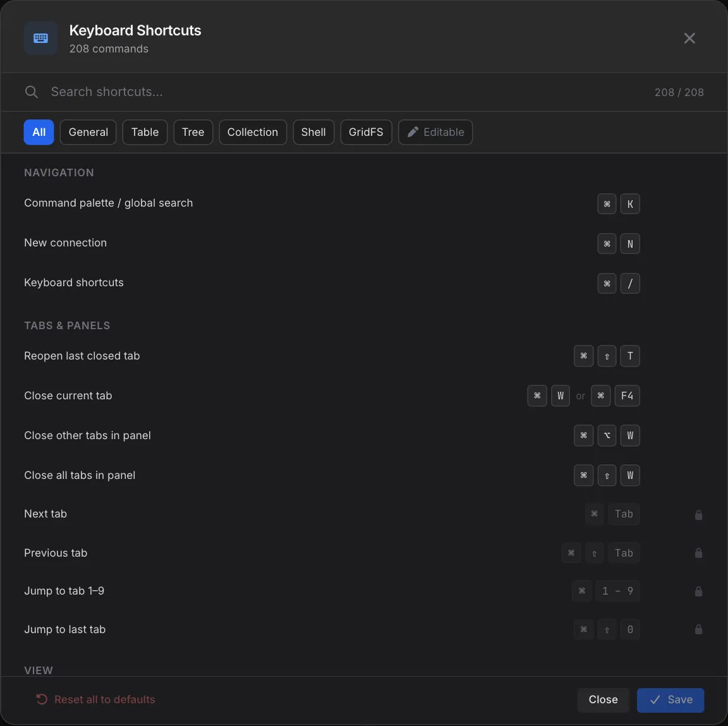Edit the F4 key for Close current tab

tap(628, 396)
